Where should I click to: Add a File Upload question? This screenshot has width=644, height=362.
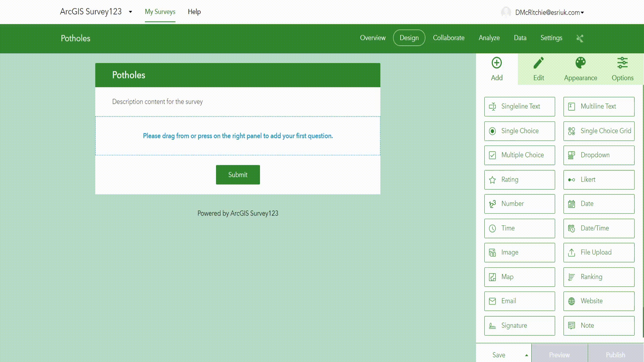point(599,252)
